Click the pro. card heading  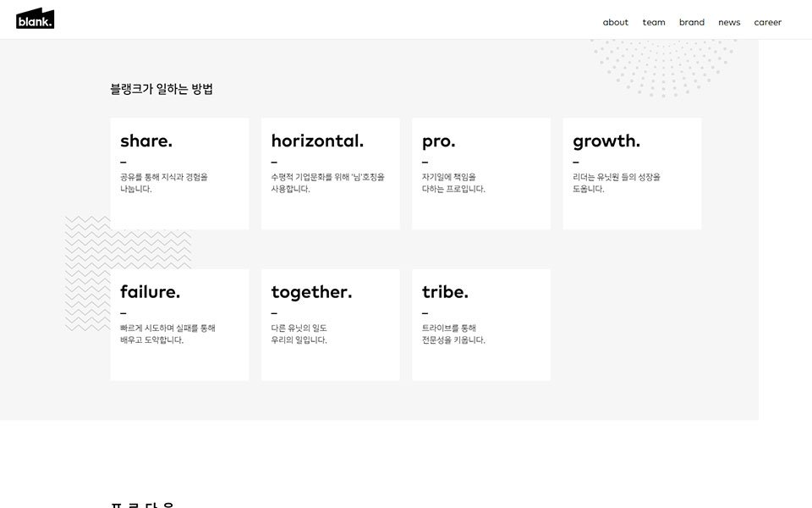click(x=438, y=141)
